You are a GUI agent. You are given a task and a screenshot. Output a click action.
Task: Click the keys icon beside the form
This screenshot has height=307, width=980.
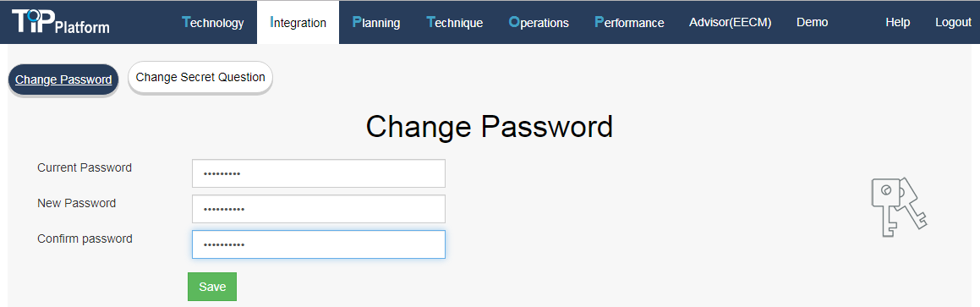(x=899, y=207)
